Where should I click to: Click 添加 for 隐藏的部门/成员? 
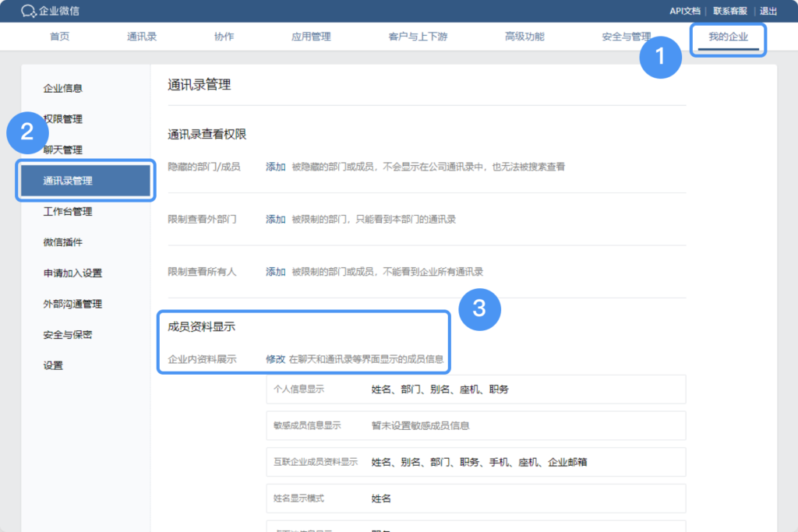point(275,167)
